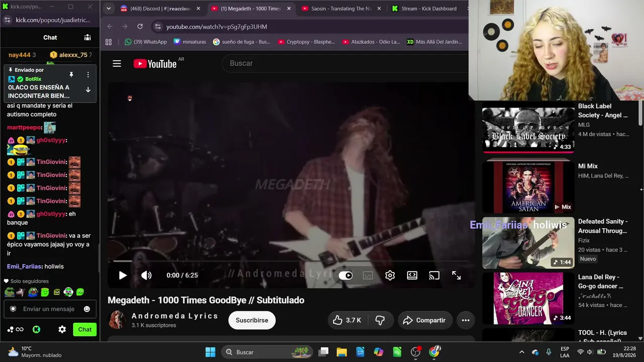Open Cryptopsy bookmark
The image size is (644, 362).
306,42
